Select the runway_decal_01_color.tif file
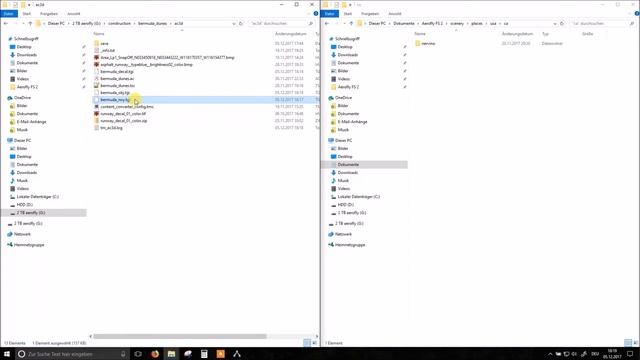Image resolution: width=640 pixels, height=360 pixels. tap(123, 113)
